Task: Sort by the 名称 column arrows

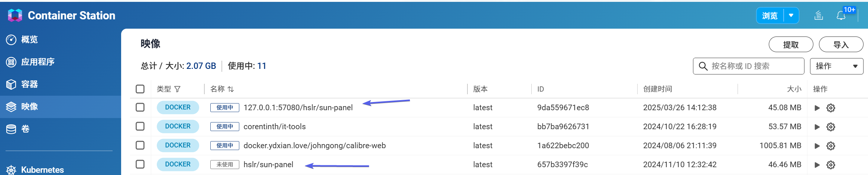Action: point(231,89)
